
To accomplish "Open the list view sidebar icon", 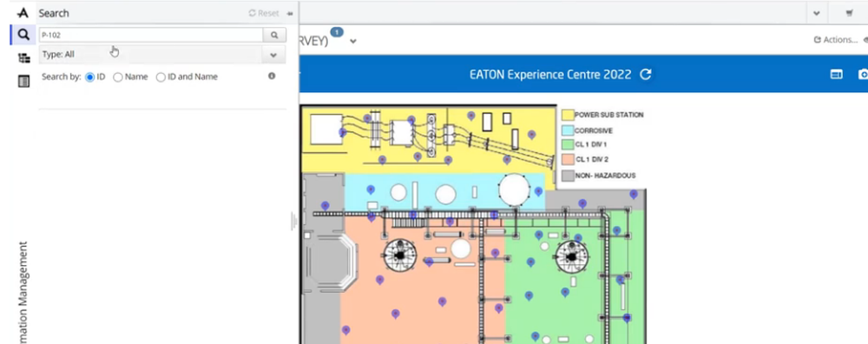I will click(23, 82).
